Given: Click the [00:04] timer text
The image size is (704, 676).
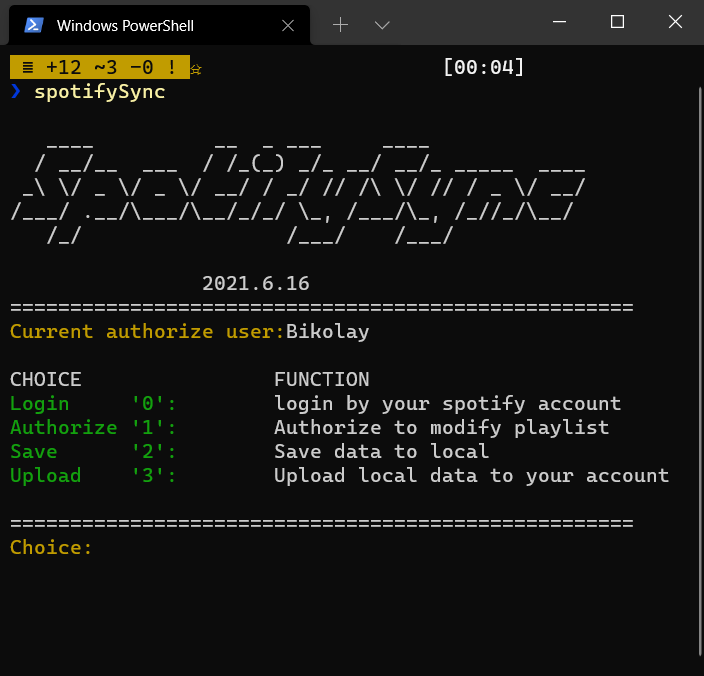Looking at the screenshot, I should click(x=484, y=67).
